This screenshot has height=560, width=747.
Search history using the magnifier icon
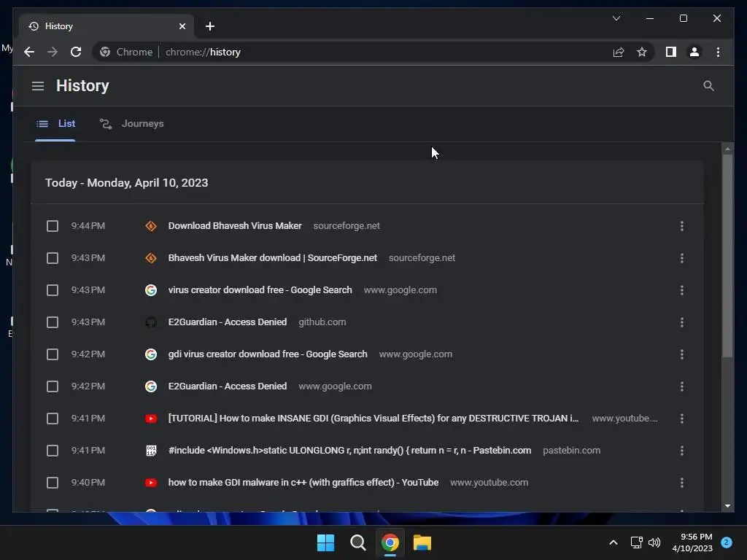coord(708,86)
